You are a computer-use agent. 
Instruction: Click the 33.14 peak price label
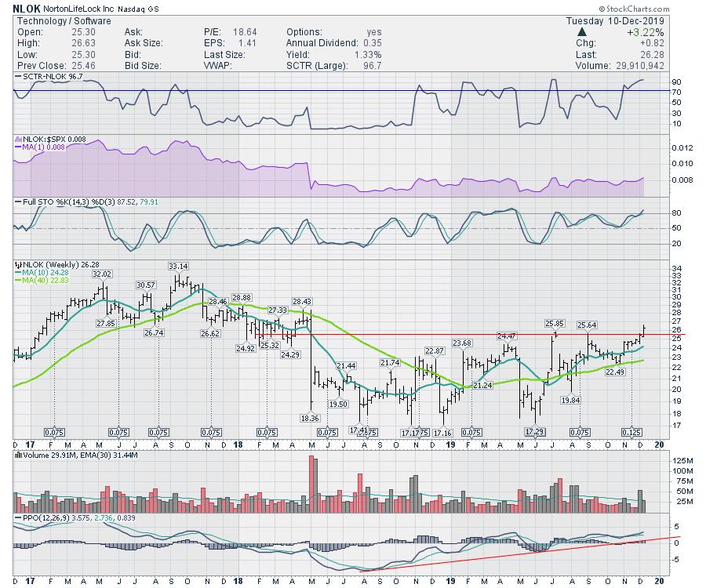click(x=178, y=267)
